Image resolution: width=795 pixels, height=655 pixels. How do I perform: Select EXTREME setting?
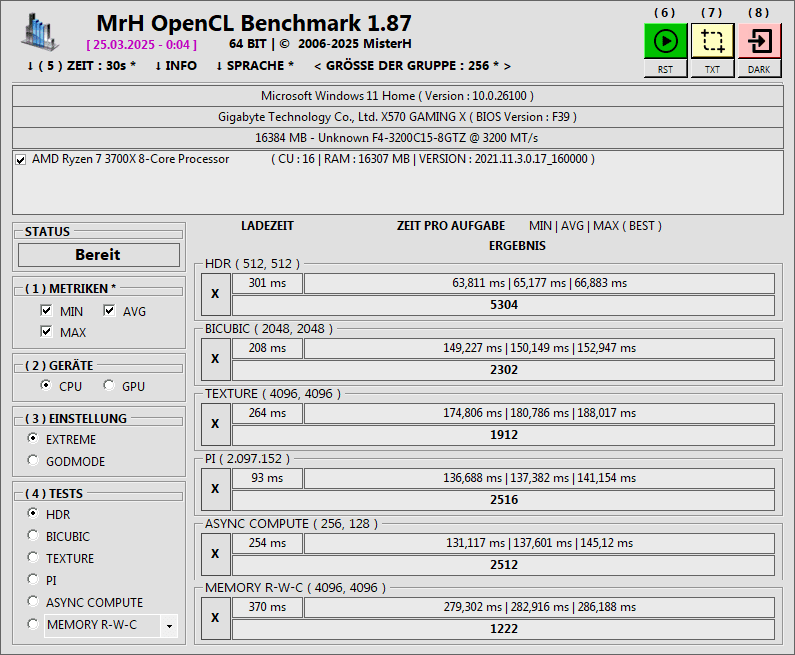click(33, 438)
